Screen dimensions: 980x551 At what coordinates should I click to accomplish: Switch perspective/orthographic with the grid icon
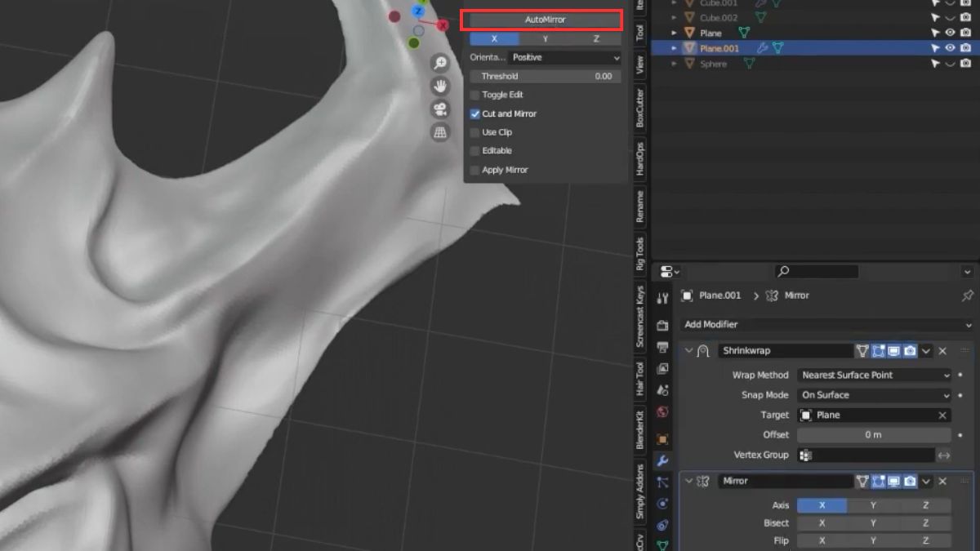click(x=440, y=132)
